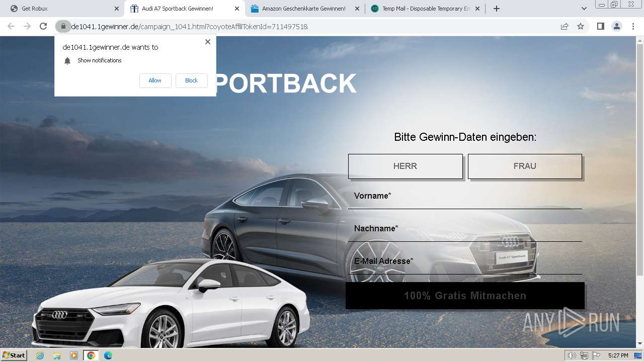Launch Internet Explorer from taskbar
The width and height of the screenshot is (644, 362).
click(x=40, y=355)
